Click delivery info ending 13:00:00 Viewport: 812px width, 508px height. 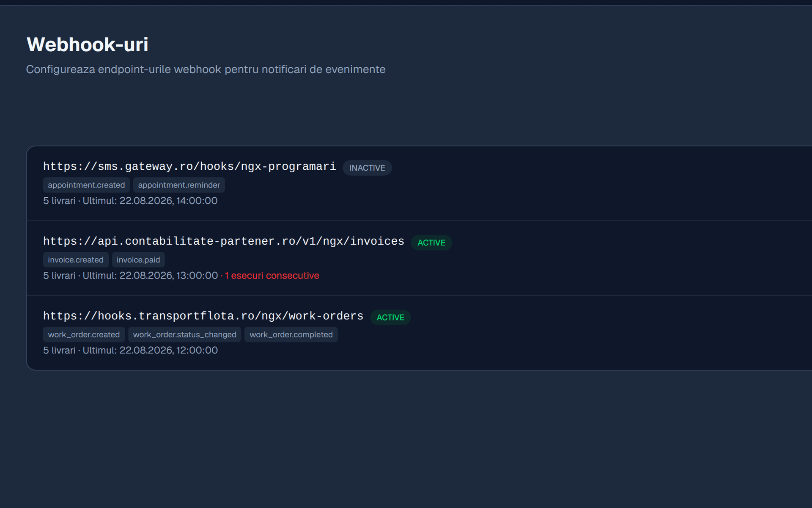coord(130,276)
